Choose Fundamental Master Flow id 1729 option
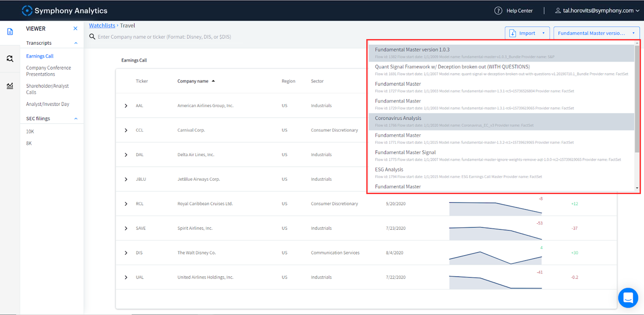The height and width of the screenshot is (315, 644). [501, 104]
